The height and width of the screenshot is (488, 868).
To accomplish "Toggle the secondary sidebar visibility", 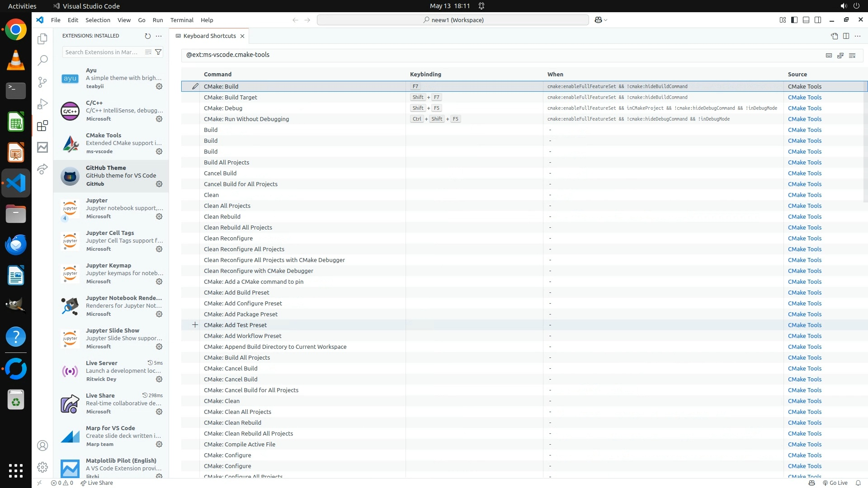I will [818, 20].
